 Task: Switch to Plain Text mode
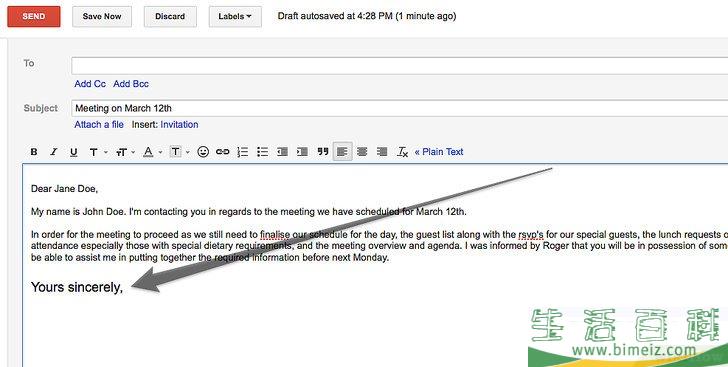coord(439,152)
